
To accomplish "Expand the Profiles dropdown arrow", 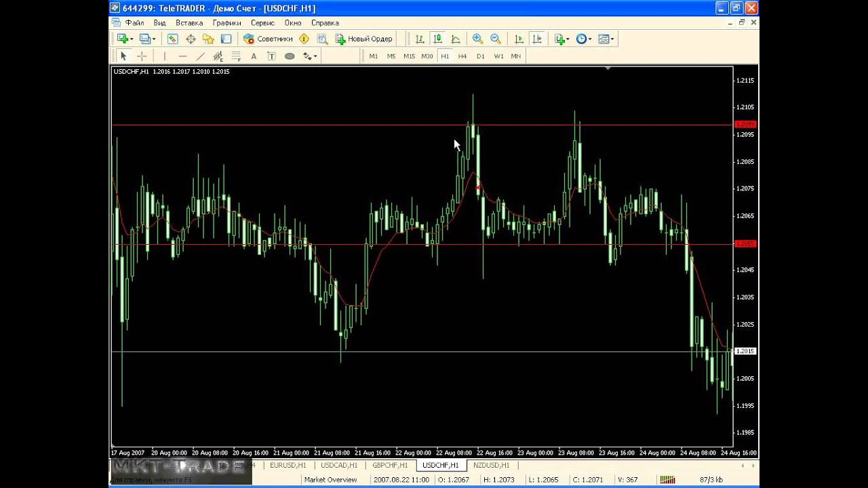I will (x=154, y=39).
